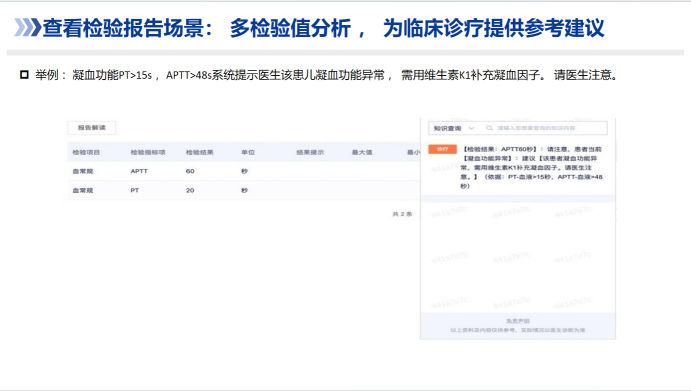Open the 知识查询 dropdown
This screenshot has height=391, width=691.
click(453, 128)
